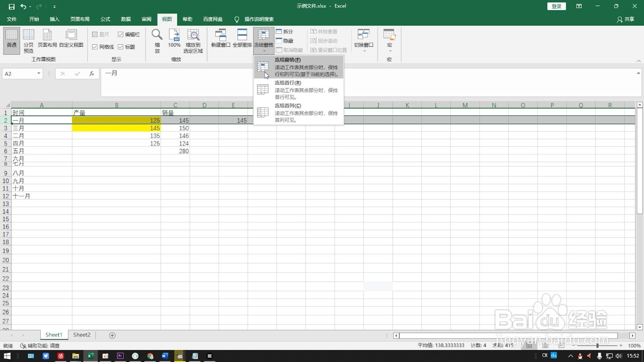Choose Freeze Top Row (冻结首行) menu entry
Viewport: 644px width, 362px height.
coord(299,90)
